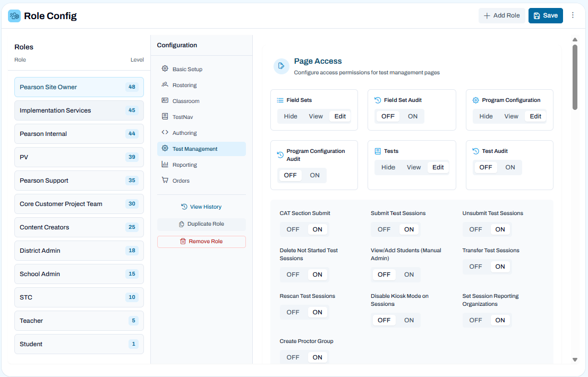Click the vertical scrollbar thumb
Image resolution: width=588 pixels, height=377 pixels.
pos(575,77)
